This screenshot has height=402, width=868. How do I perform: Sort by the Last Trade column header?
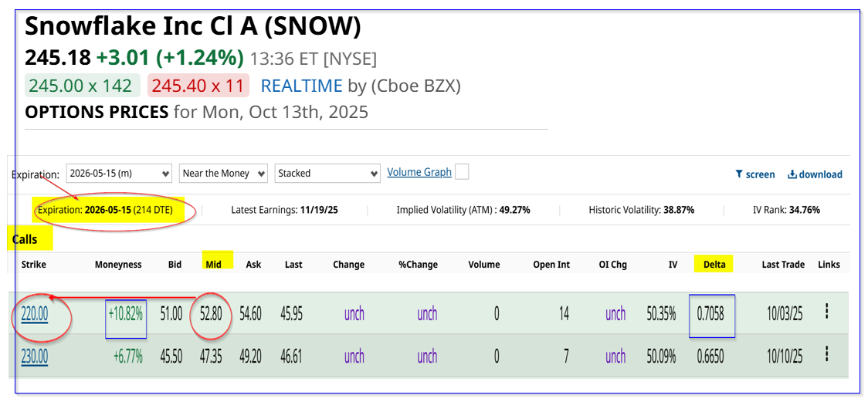(x=783, y=265)
